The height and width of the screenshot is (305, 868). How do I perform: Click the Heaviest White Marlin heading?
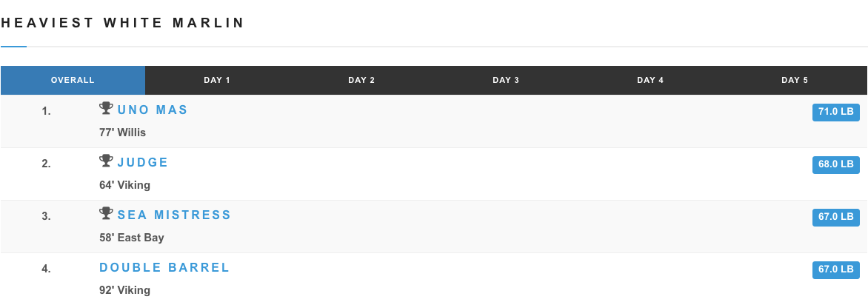coord(123,23)
